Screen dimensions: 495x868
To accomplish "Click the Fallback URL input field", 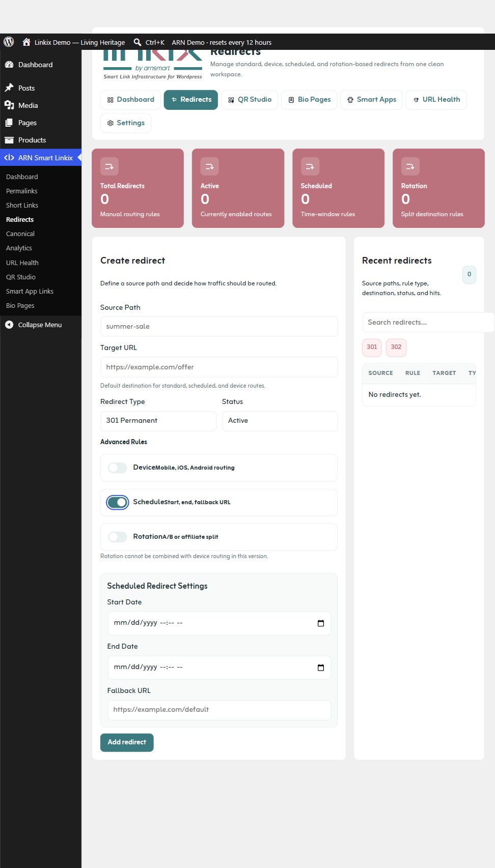I will point(219,710).
